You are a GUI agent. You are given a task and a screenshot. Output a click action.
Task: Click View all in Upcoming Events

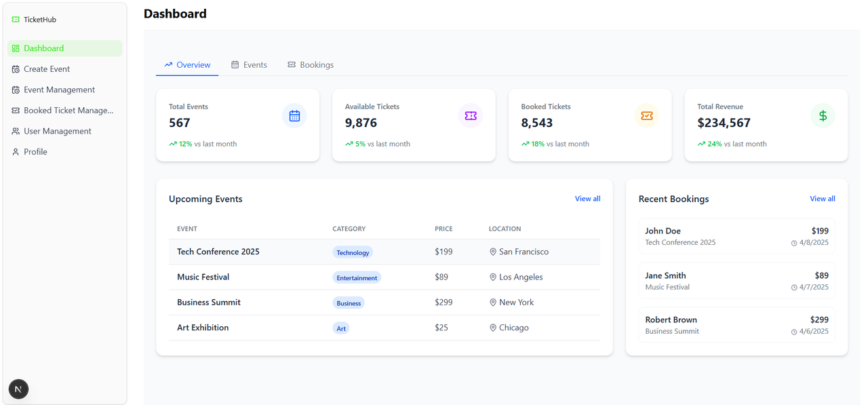tap(587, 199)
